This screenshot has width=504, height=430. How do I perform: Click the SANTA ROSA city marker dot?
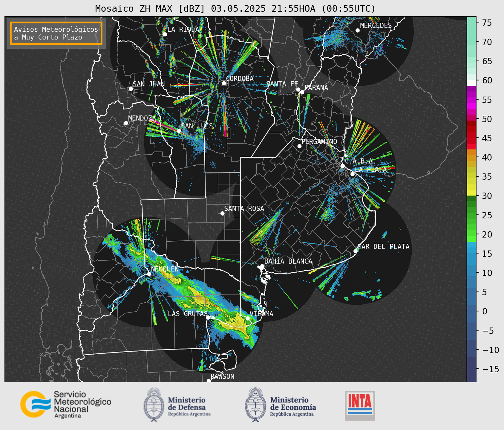tap(222, 214)
